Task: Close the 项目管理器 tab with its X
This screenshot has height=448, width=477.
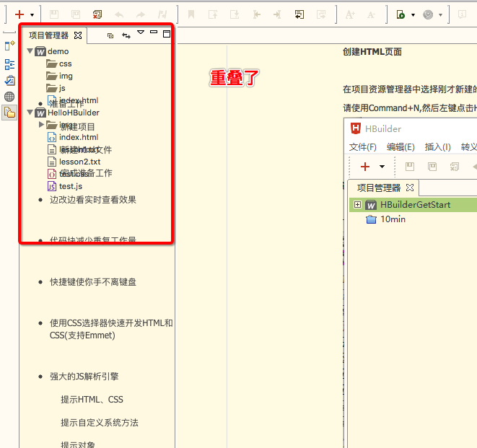Action: click(78, 35)
